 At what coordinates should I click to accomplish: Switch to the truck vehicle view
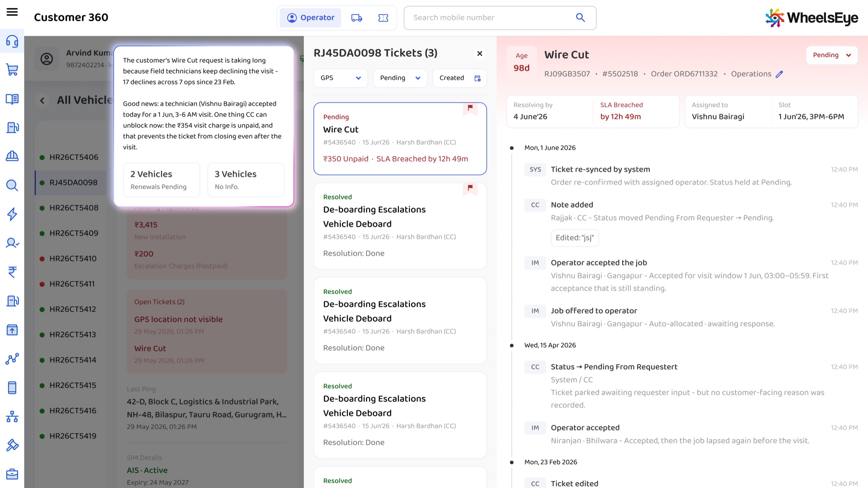tap(357, 18)
